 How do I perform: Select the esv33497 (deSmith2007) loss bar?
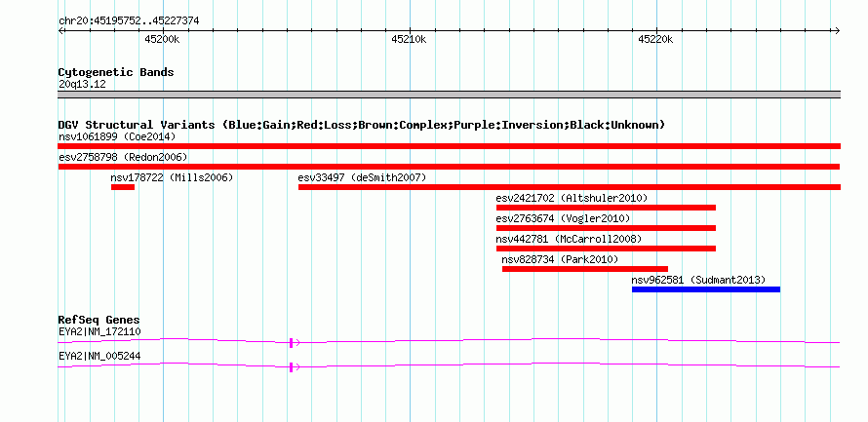pyautogui.click(x=569, y=187)
